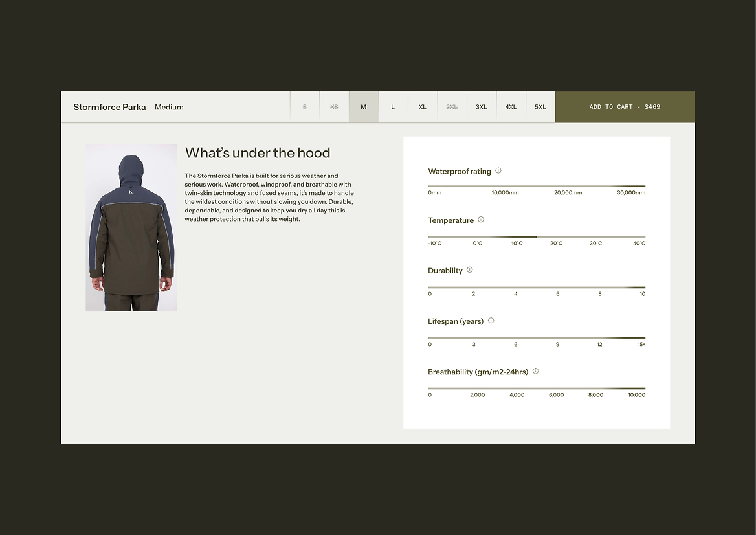This screenshot has width=756, height=535.
Task: Click the Breathability scale bar
Action: (537, 389)
